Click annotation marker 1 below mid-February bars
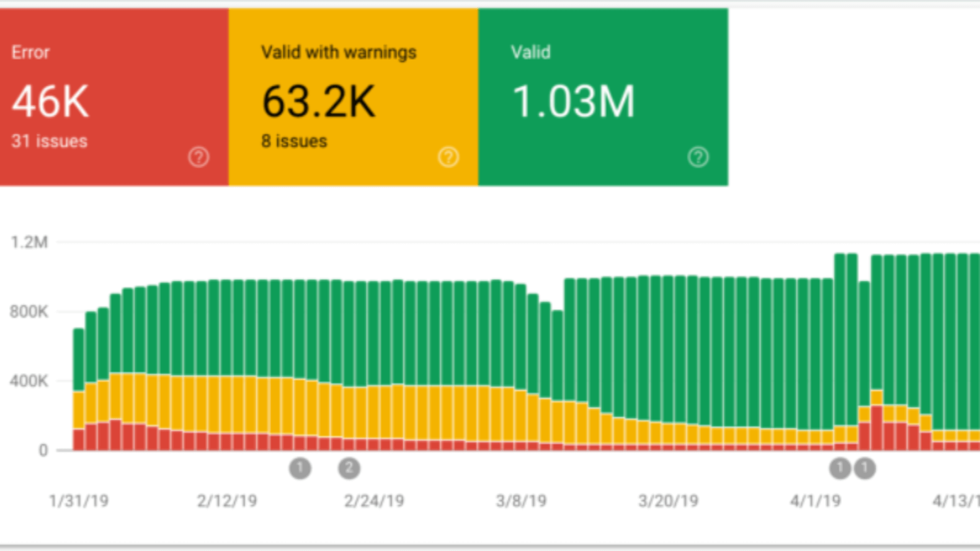980x551 pixels. pos(301,468)
